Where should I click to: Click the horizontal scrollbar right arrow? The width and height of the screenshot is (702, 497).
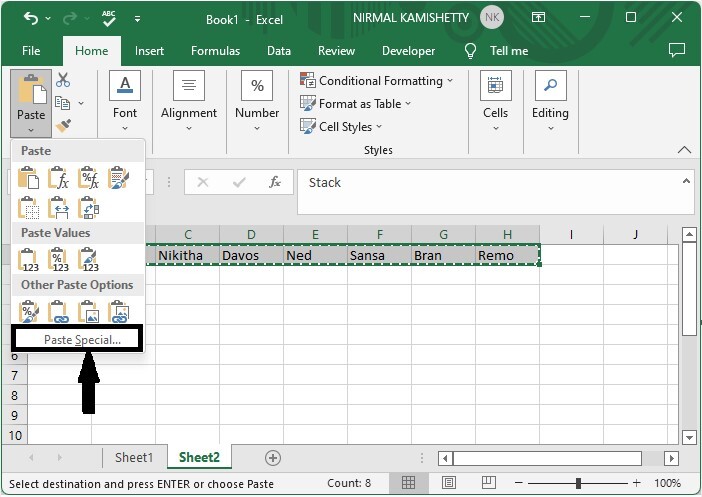click(671, 458)
